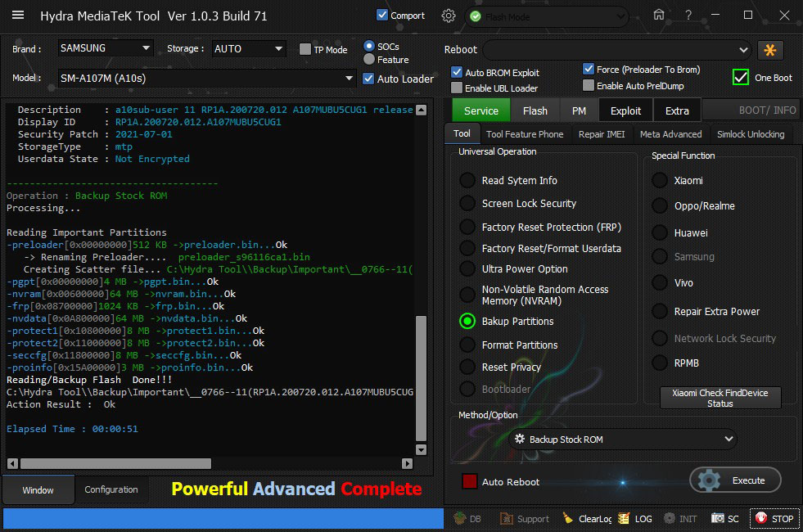Open the Brand dropdown showing SAMSUNG

pos(105,48)
